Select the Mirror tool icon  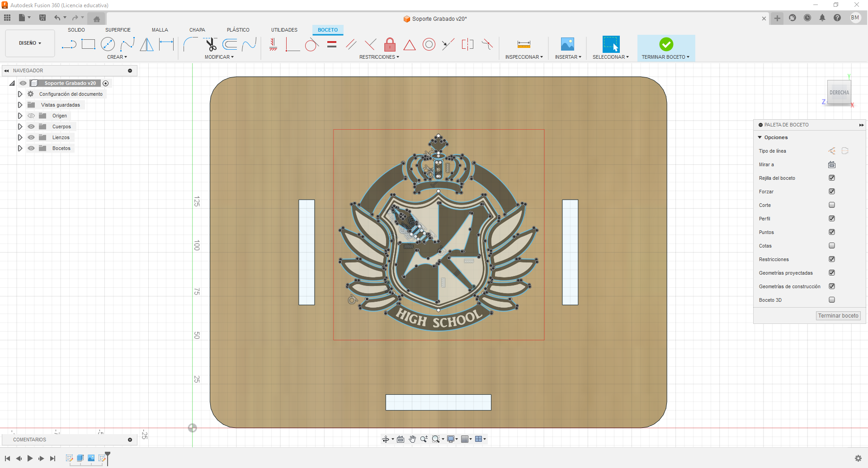[x=146, y=44]
